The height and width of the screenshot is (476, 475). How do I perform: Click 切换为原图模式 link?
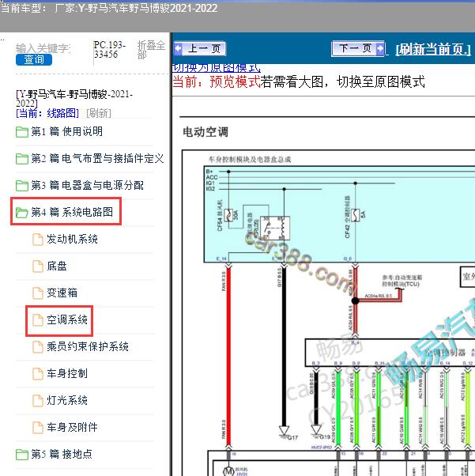[x=216, y=68]
